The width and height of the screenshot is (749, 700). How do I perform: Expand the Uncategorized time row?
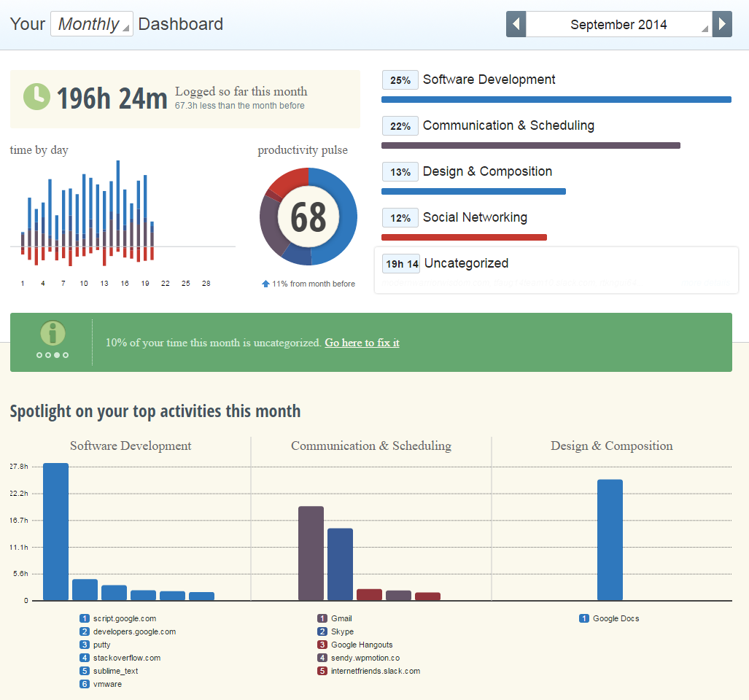(466, 263)
